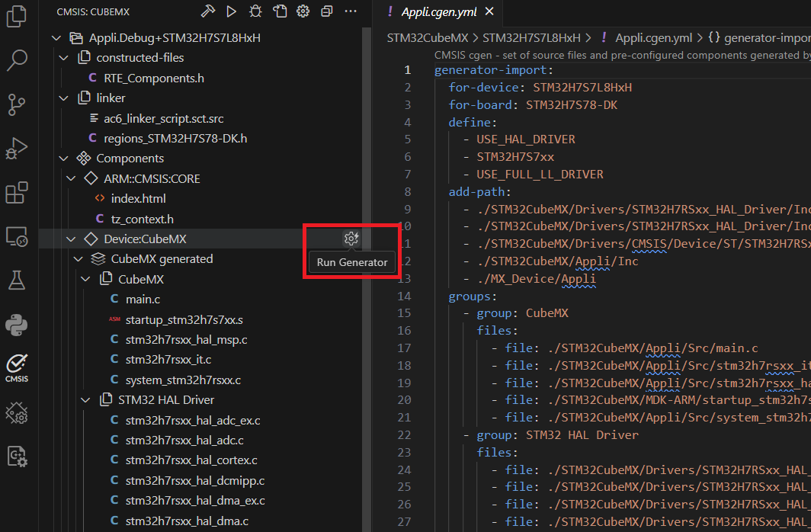
Task: Open RTE_Components.h file
Action: (154, 78)
